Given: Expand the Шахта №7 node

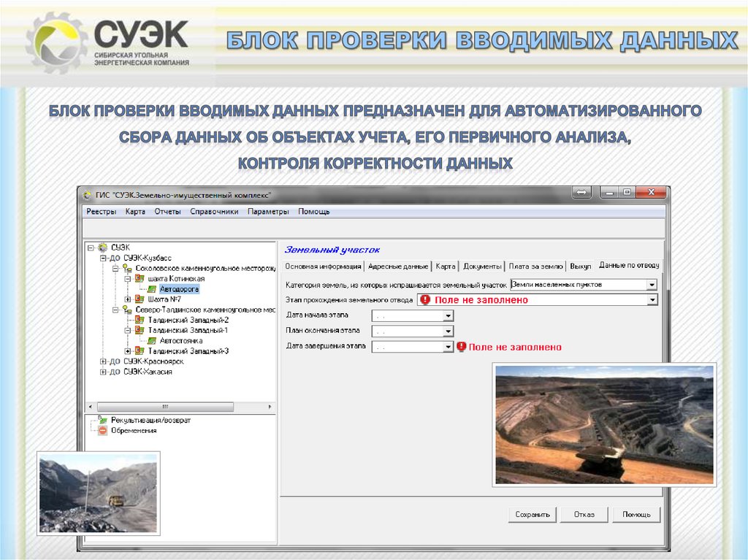Looking at the screenshot, I should coord(127,299).
